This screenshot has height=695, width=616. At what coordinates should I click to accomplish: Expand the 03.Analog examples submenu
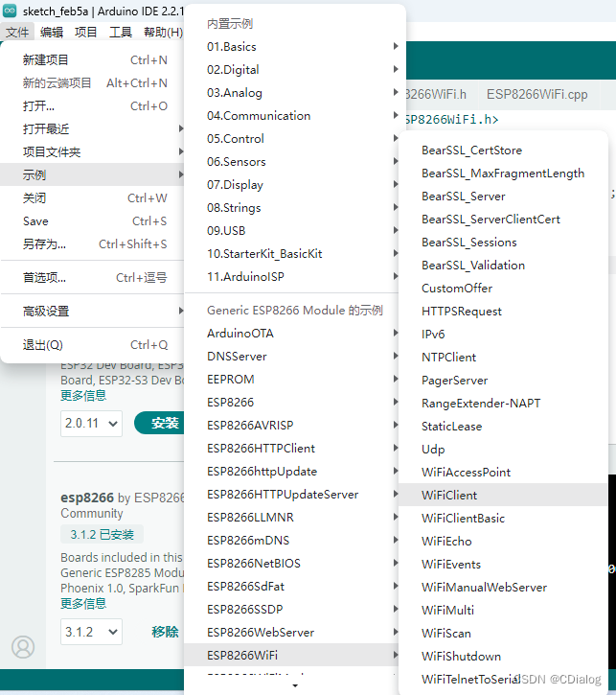point(295,93)
